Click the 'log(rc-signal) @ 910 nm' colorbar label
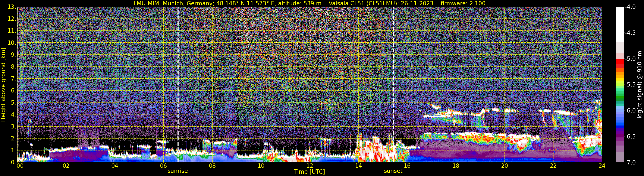 640,85
